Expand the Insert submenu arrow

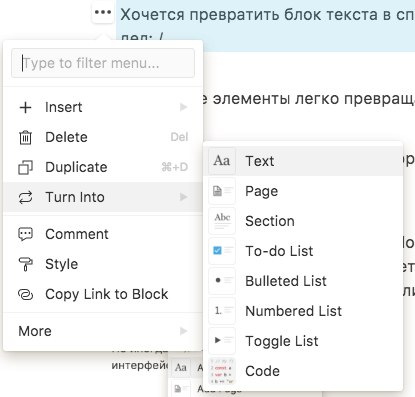(x=183, y=107)
